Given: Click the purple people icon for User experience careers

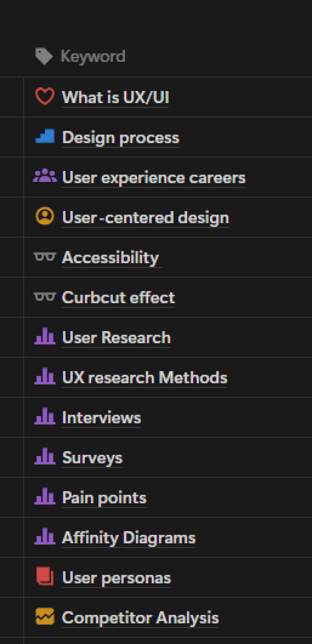Looking at the screenshot, I should click(45, 176).
